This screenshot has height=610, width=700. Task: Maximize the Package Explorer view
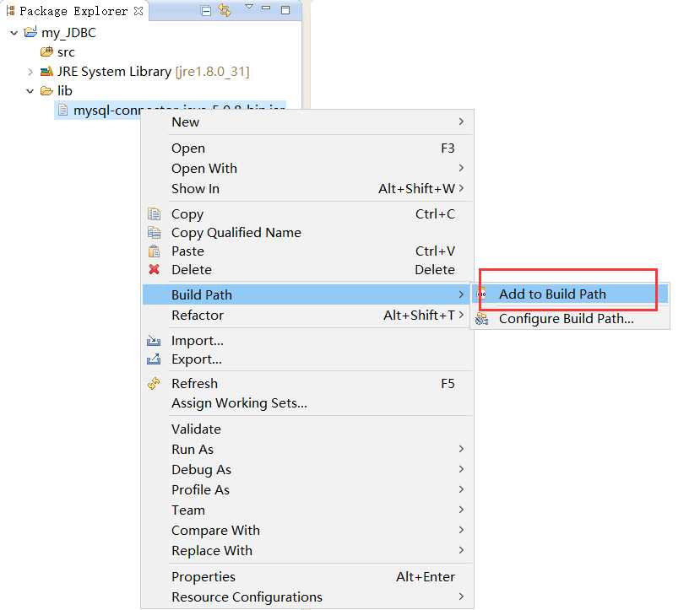[x=285, y=10]
